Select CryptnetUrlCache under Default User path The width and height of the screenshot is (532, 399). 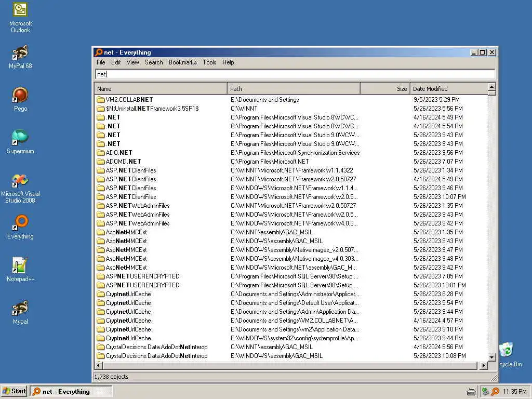pyautogui.click(x=128, y=302)
